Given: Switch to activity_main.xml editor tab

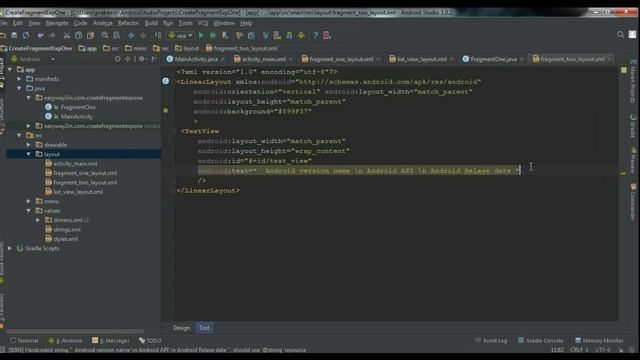Looking at the screenshot, I should pyautogui.click(x=263, y=59).
